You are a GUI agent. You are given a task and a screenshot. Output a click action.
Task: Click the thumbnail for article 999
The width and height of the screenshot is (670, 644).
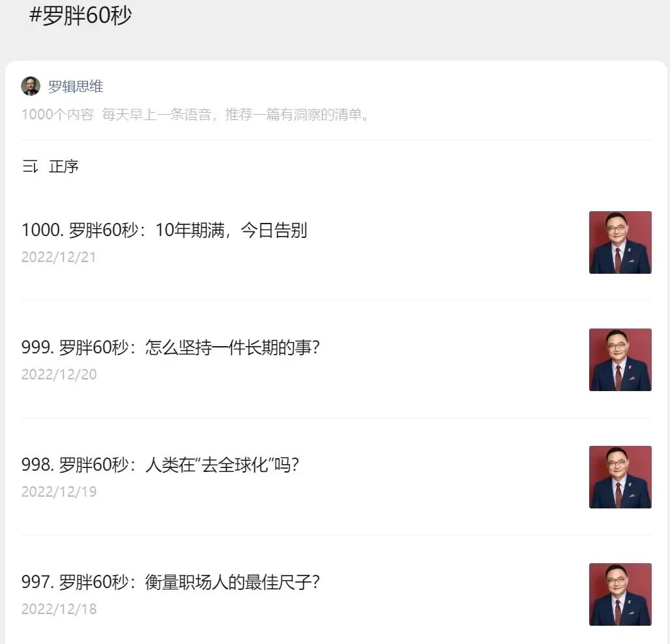click(x=620, y=360)
